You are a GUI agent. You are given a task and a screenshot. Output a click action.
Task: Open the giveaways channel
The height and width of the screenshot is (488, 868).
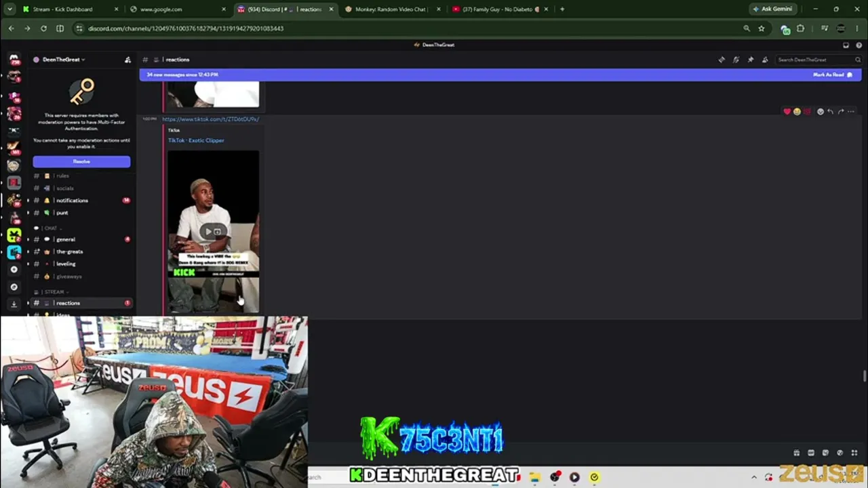[81, 277]
